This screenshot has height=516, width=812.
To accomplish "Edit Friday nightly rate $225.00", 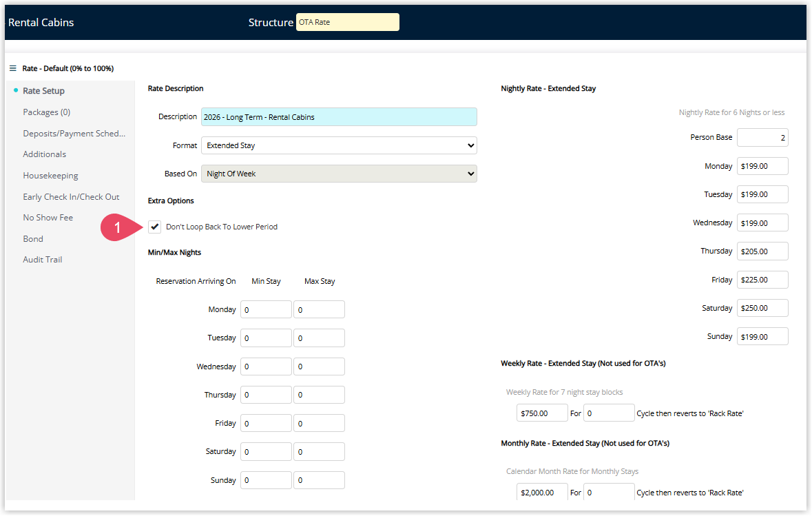I will coord(762,280).
